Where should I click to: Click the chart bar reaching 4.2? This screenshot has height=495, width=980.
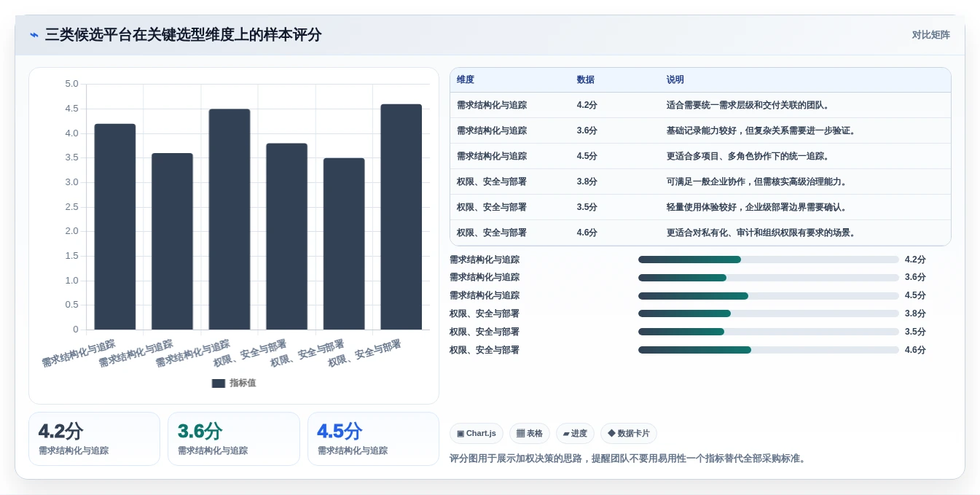tap(115, 227)
